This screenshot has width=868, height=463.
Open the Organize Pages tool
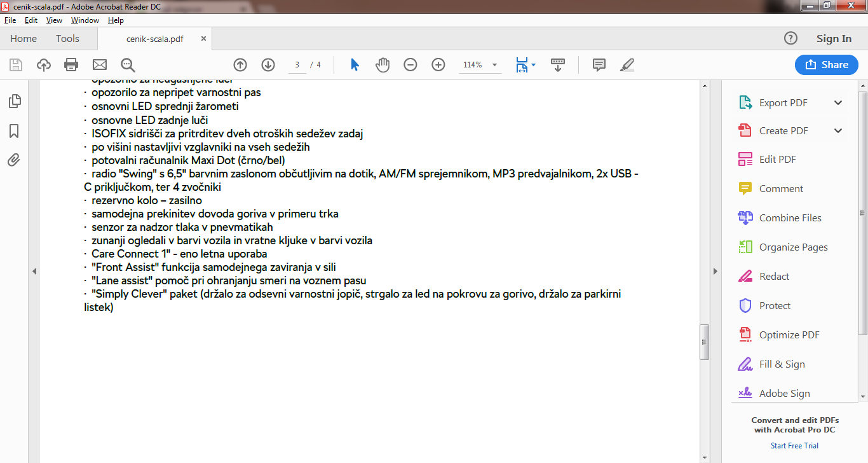[x=783, y=247]
